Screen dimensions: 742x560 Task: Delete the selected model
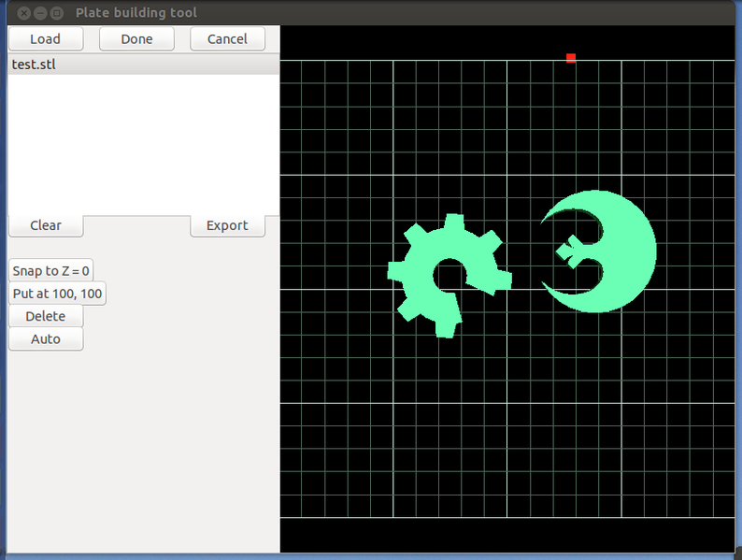(46, 316)
